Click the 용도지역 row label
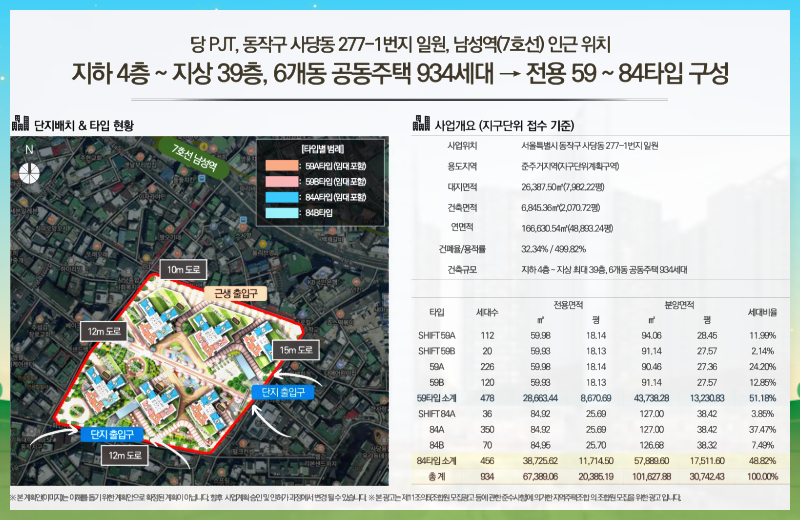Viewport: 800px width, 520px height. click(x=462, y=166)
